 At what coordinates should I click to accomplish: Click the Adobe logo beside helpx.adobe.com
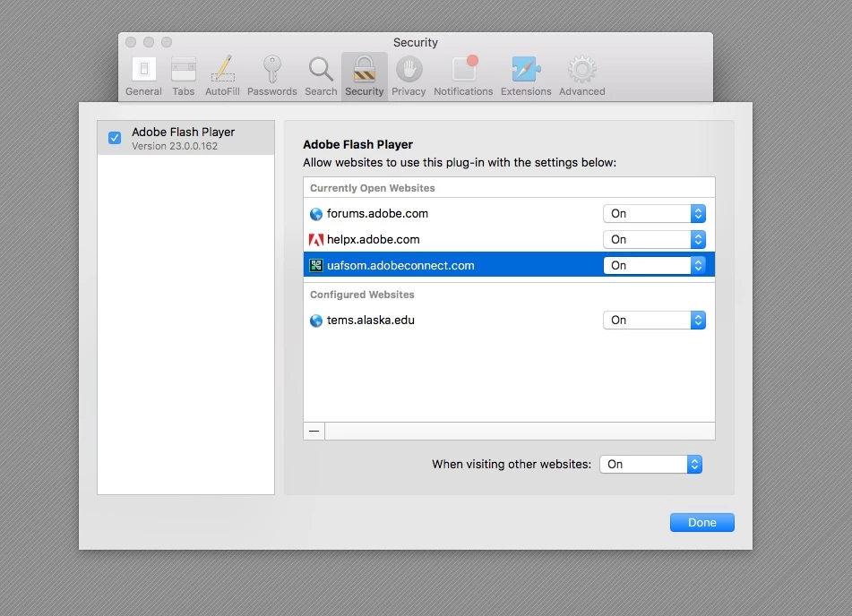(x=315, y=240)
